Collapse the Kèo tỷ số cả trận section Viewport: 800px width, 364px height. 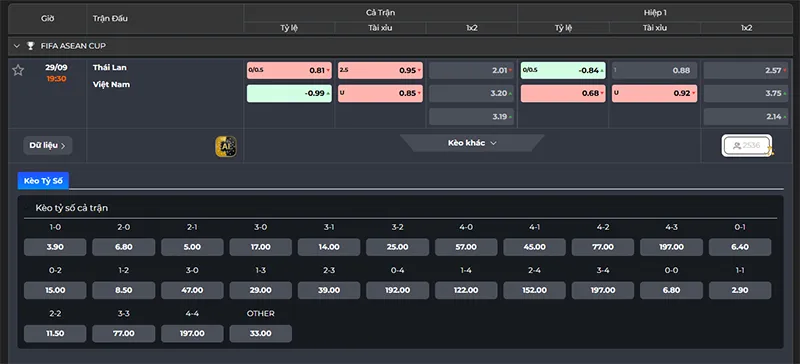coord(27,208)
